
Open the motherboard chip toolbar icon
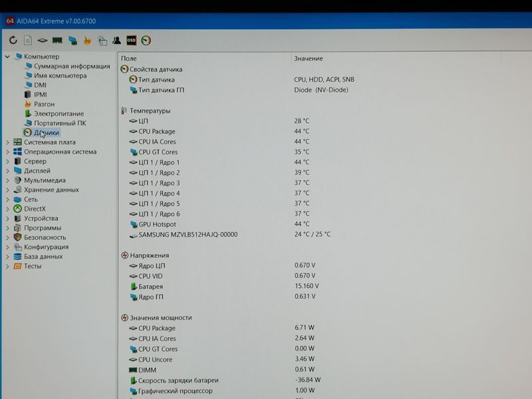coord(43,41)
